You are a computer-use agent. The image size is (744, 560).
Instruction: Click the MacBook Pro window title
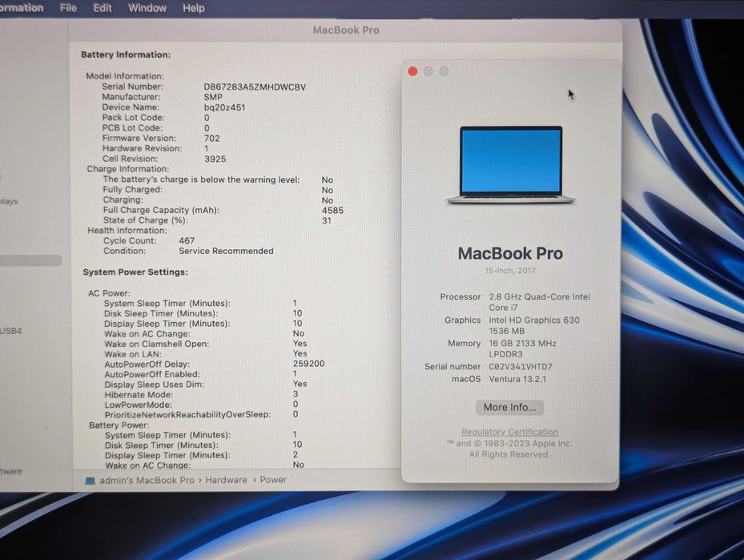point(346,30)
